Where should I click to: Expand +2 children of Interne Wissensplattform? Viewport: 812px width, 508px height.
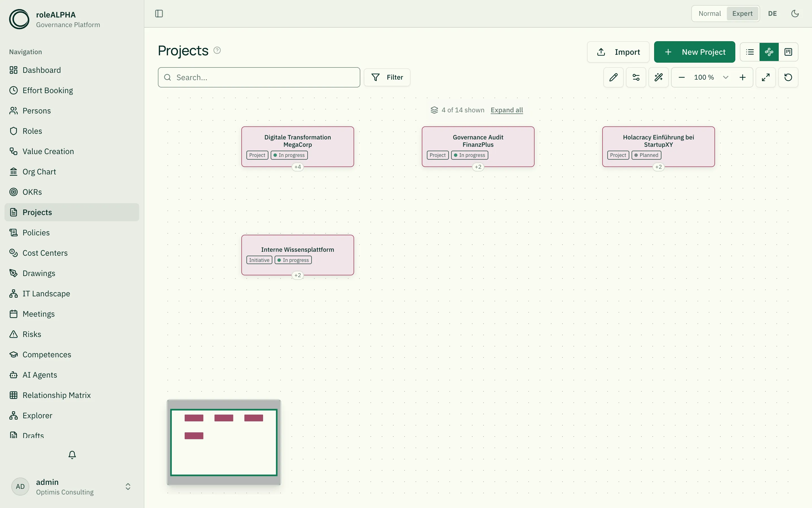click(298, 275)
